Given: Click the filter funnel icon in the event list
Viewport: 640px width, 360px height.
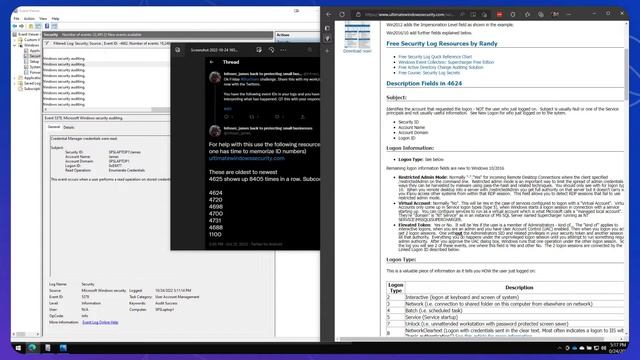Looking at the screenshot, I should (x=47, y=43).
